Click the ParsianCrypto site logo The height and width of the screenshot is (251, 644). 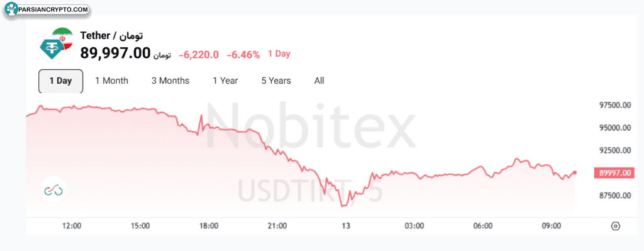tap(48, 9)
